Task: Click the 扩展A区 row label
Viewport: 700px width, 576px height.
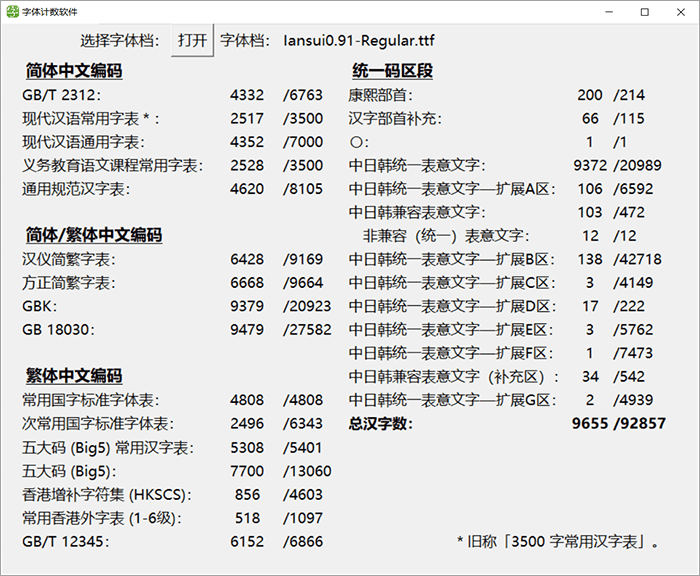Action: click(x=452, y=189)
